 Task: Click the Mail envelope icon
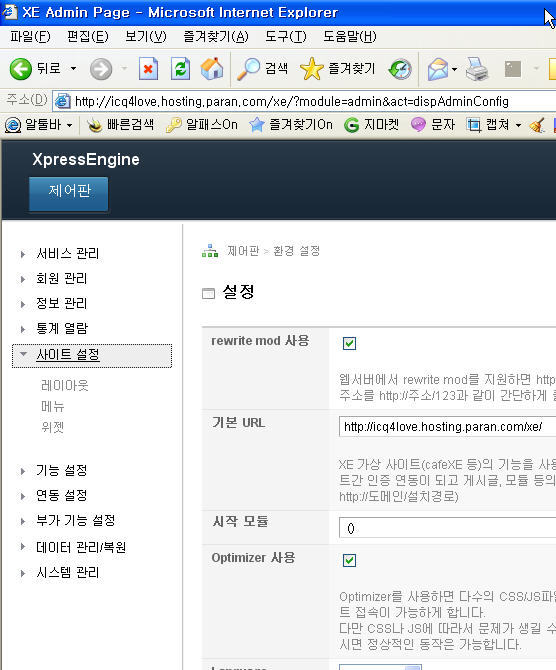438,69
